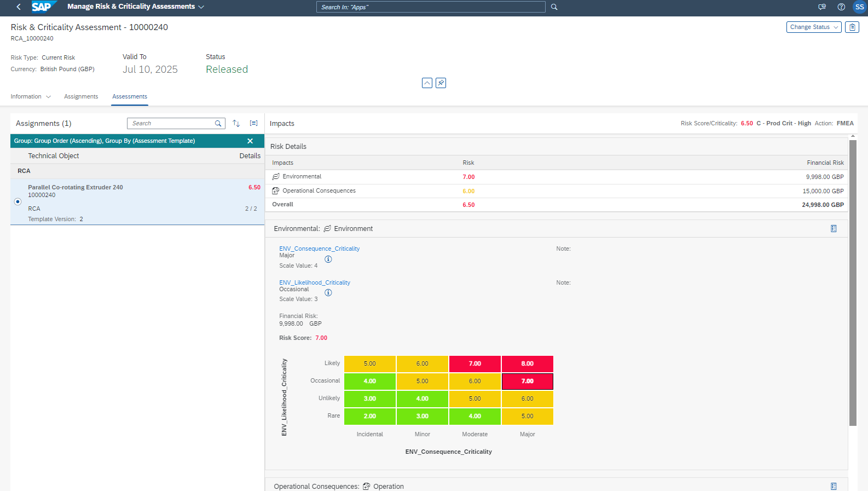The image size is (868, 491).
Task: Click the Operational Consequences row icon
Action: (276, 191)
